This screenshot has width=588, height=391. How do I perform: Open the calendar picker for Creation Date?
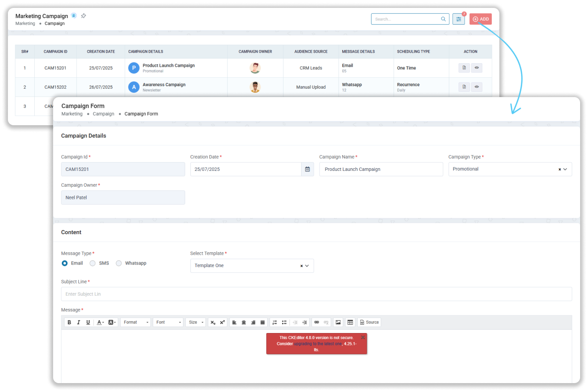click(307, 169)
